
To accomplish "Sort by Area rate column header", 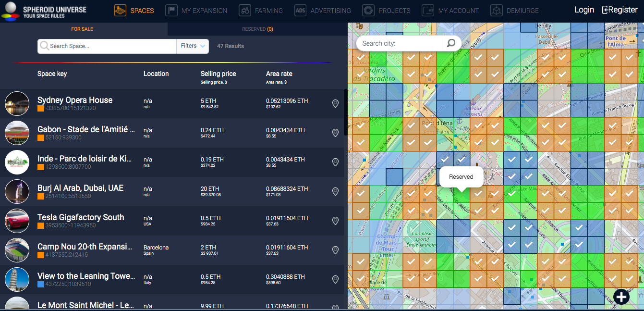I will coord(279,74).
